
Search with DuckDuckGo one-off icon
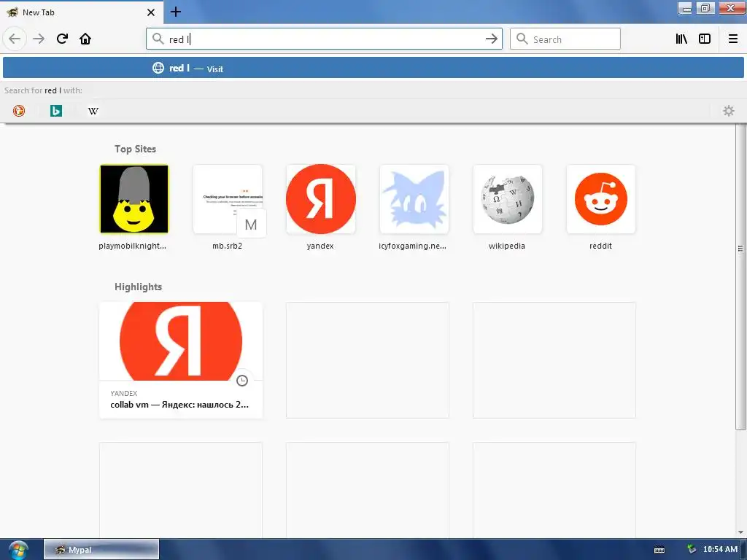(x=19, y=111)
